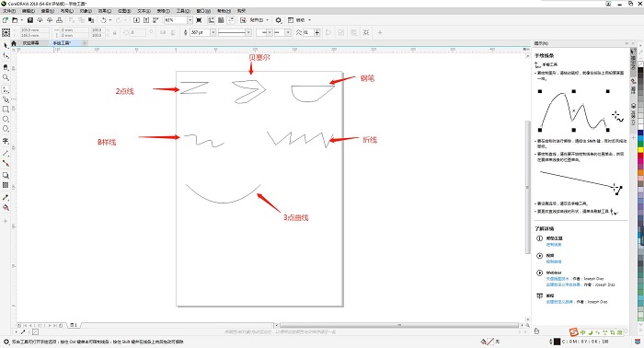This screenshot has width=644, height=348.
Task: Click the Print icon in toolbar
Action: click(x=60, y=20)
